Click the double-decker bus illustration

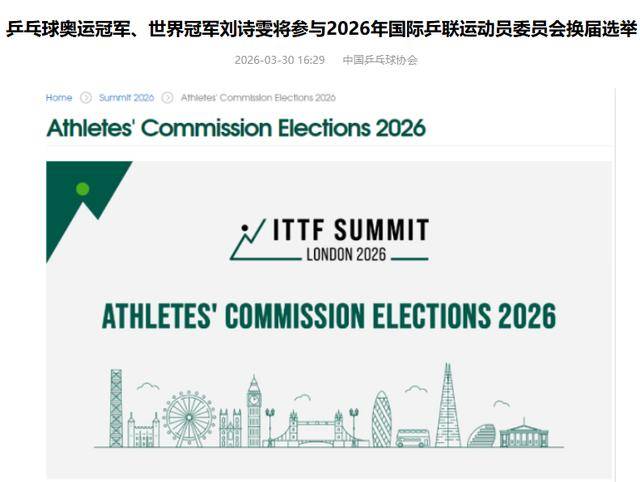412,438
